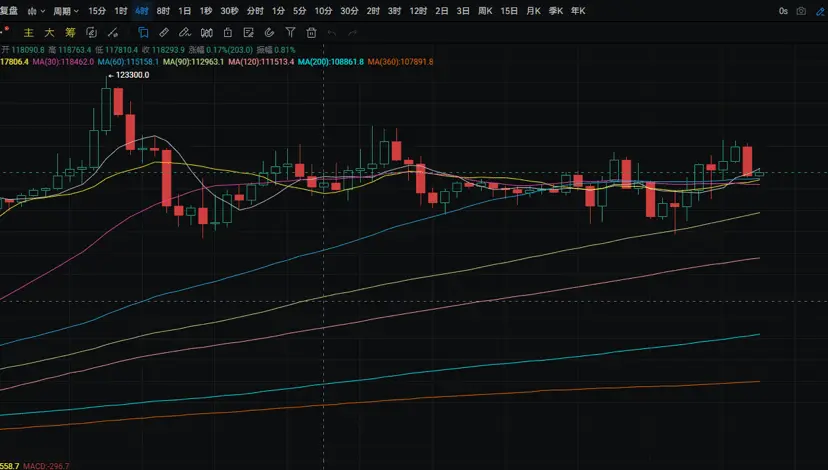Take a chart snapshot with camera icon
The height and width of the screenshot is (470, 828).
(x=801, y=11)
